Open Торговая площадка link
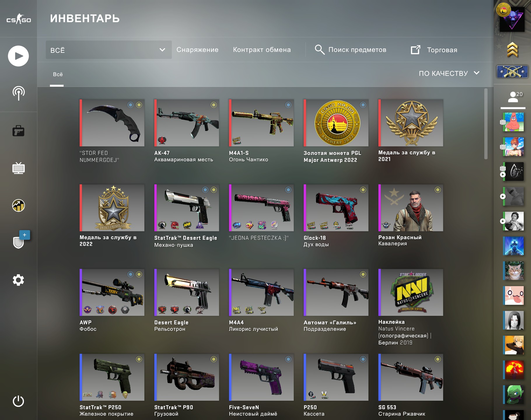 click(x=434, y=50)
